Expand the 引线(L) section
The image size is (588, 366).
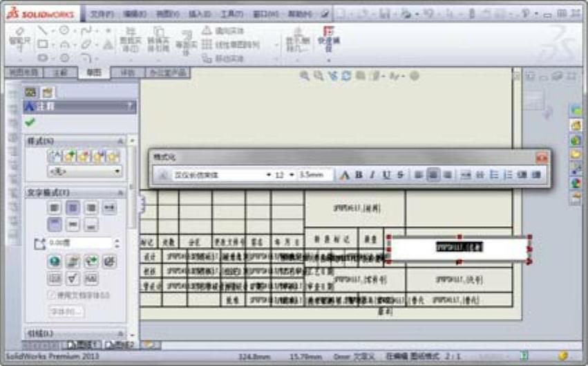[120, 333]
